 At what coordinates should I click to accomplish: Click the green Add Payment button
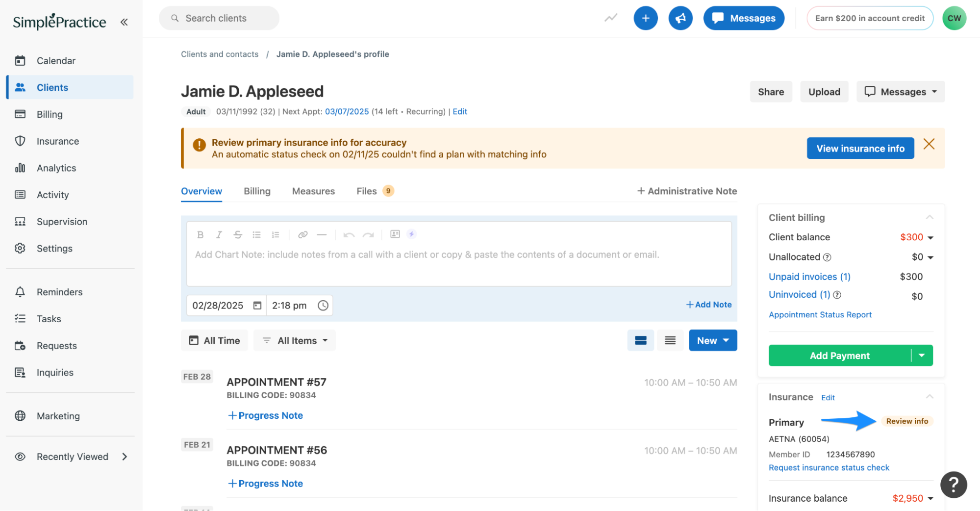(839, 356)
